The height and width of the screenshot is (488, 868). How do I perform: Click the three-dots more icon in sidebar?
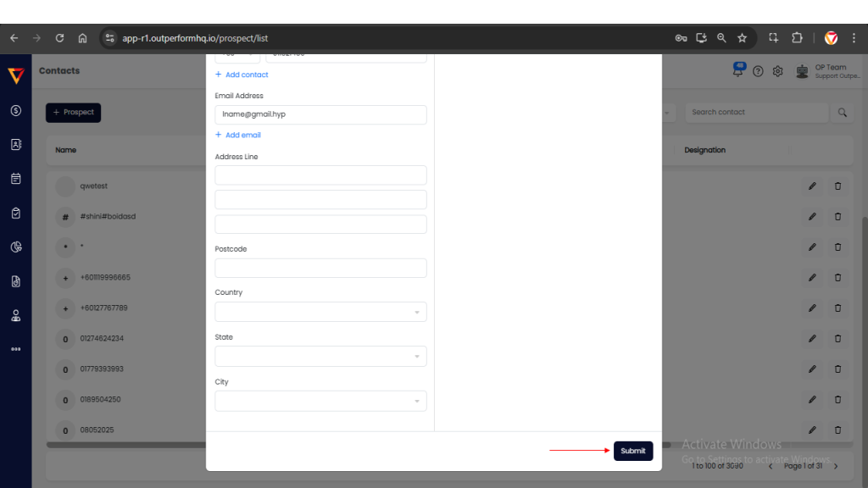(16, 349)
